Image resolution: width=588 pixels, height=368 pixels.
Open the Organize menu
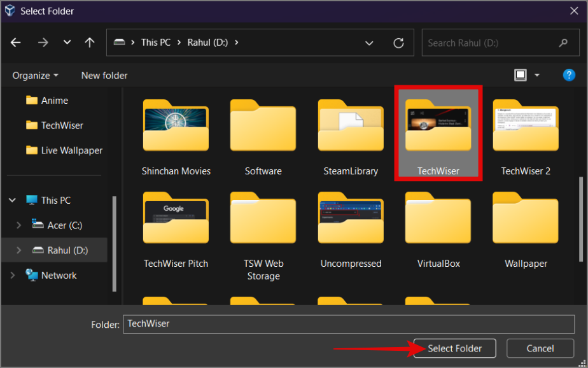pyautogui.click(x=35, y=75)
